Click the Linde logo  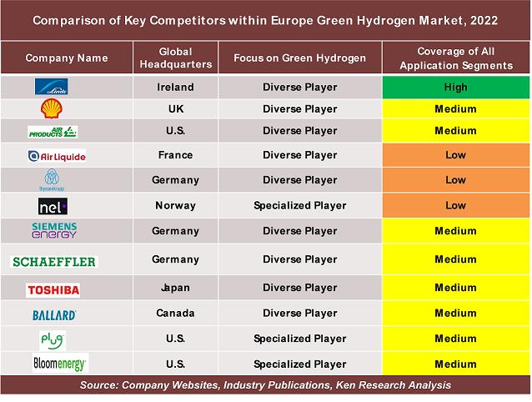[x=51, y=87]
